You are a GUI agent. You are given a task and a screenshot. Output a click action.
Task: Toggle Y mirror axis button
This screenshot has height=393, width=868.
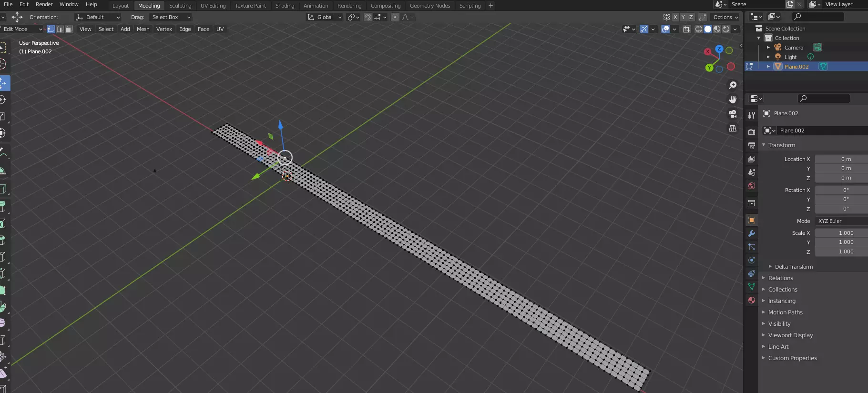683,17
